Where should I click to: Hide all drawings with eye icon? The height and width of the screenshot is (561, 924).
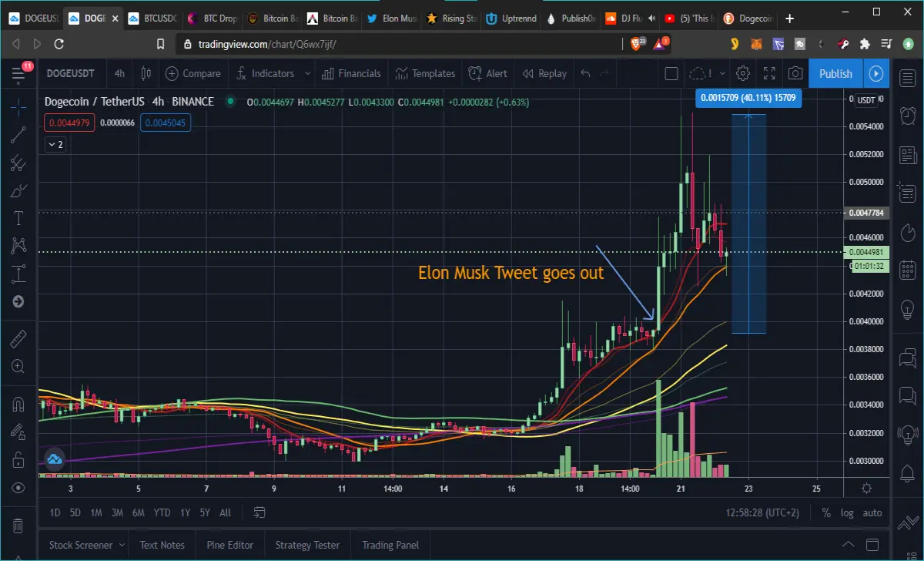tap(18, 488)
